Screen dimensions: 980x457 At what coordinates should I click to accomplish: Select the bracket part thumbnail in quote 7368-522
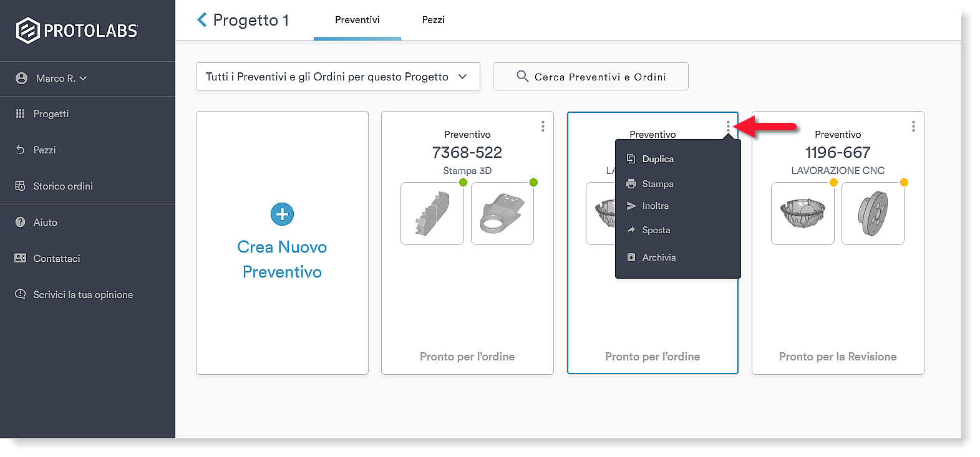point(502,213)
